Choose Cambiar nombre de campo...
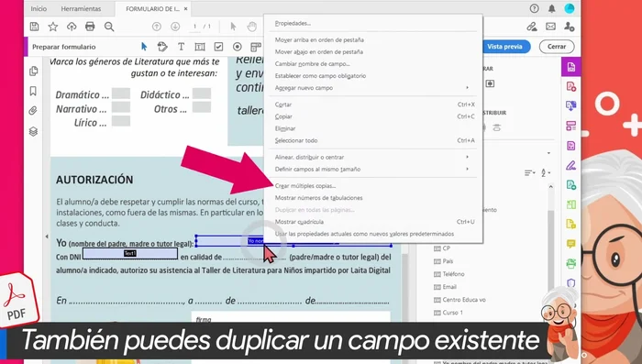 pos(313,64)
